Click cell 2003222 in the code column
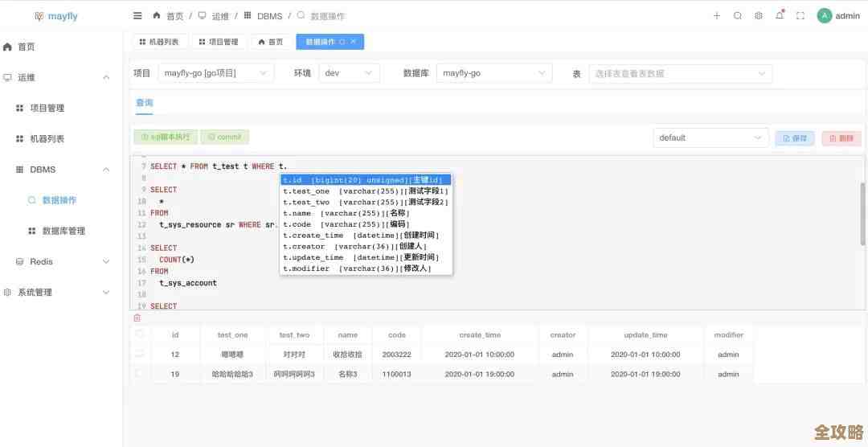 (396, 355)
